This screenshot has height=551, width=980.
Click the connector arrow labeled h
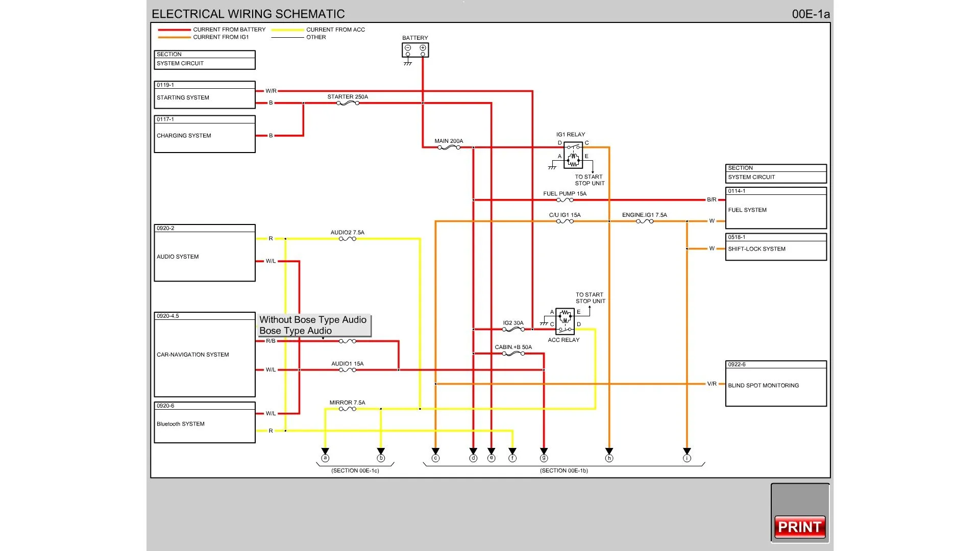pyautogui.click(x=609, y=454)
